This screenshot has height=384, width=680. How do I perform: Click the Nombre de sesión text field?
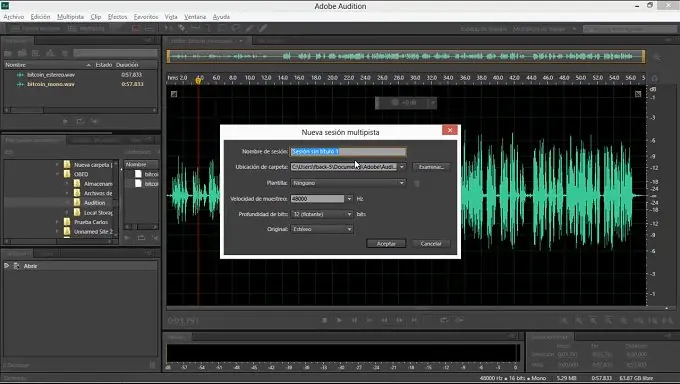click(x=348, y=151)
